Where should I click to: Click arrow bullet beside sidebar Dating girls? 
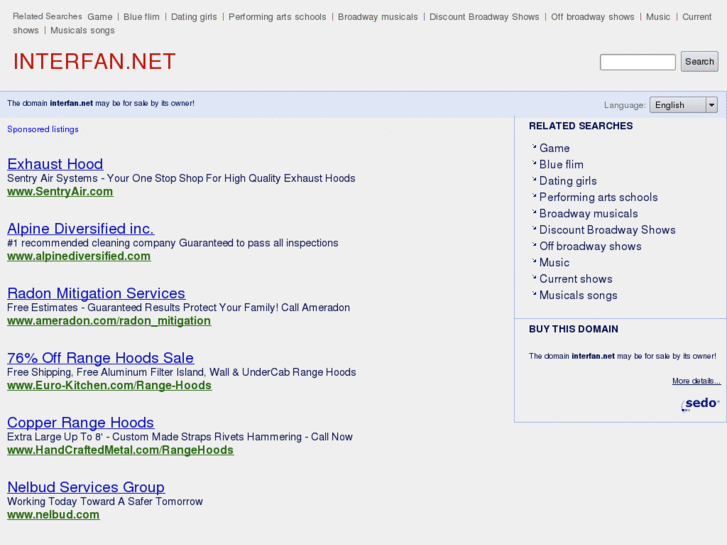(x=534, y=179)
